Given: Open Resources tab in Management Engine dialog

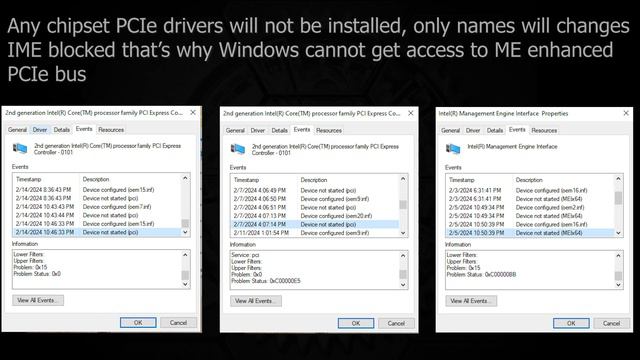Looking at the screenshot, I should point(544,131).
